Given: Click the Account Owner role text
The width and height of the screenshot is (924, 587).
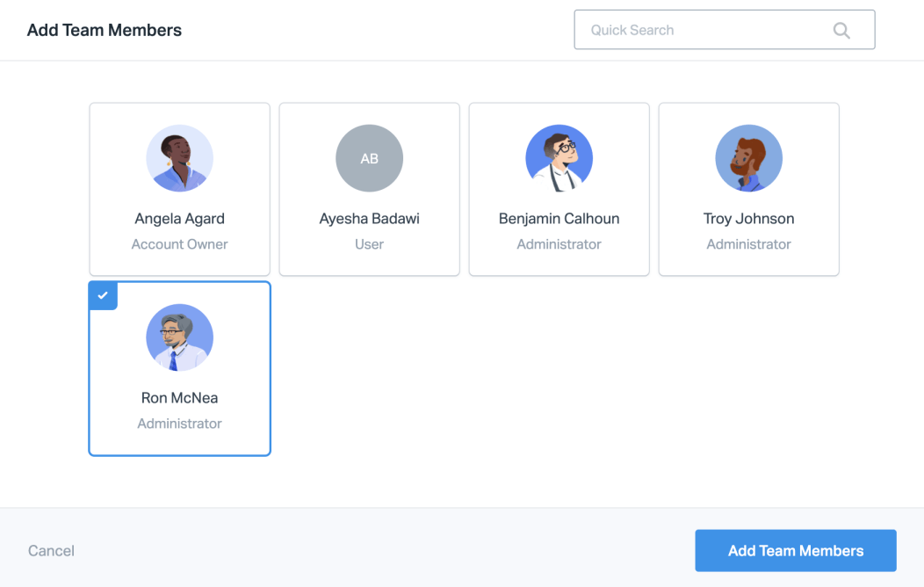Looking at the screenshot, I should (x=180, y=244).
